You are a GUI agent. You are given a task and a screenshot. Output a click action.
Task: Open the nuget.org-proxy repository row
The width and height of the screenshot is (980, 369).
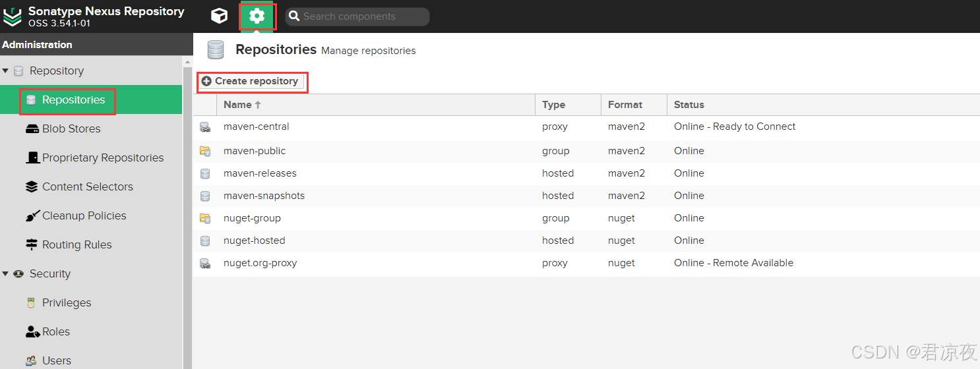click(260, 263)
